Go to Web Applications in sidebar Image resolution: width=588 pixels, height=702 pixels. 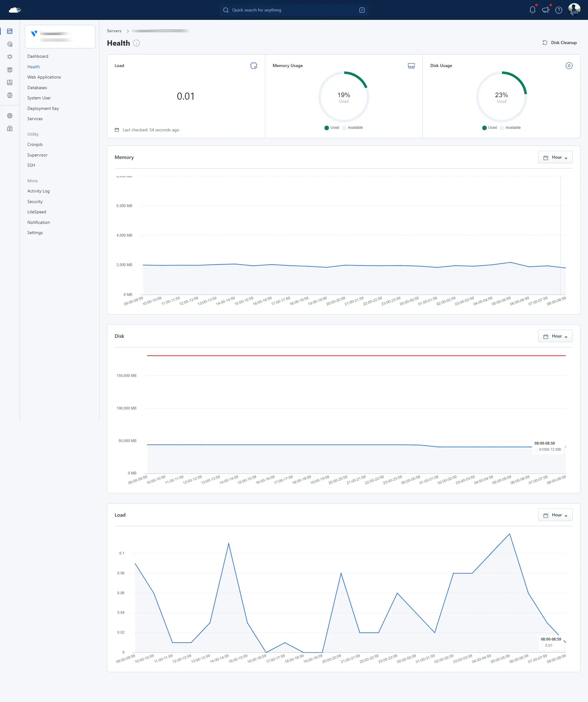pos(44,77)
